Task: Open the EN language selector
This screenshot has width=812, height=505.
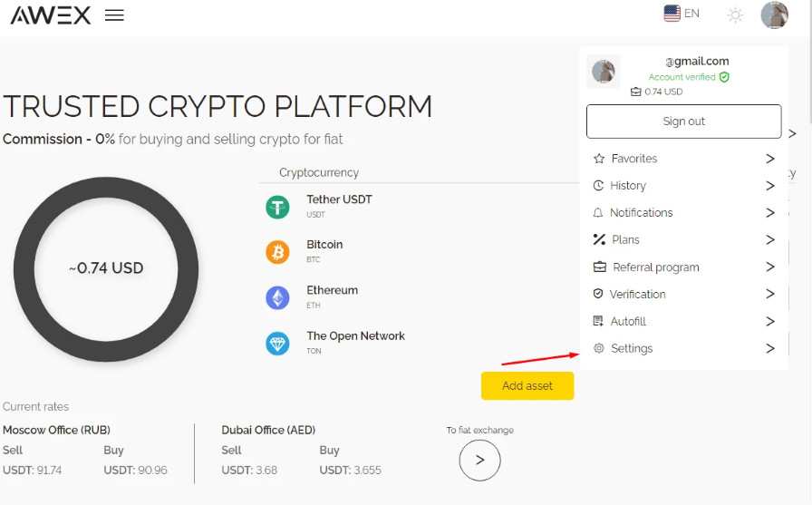Action: (681, 14)
